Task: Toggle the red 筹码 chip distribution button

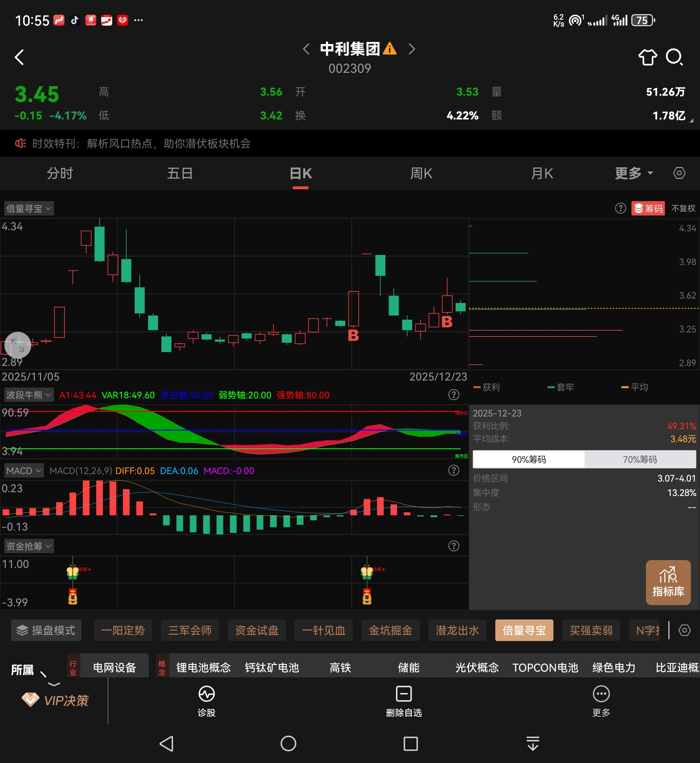Action: [x=648, y=209]
